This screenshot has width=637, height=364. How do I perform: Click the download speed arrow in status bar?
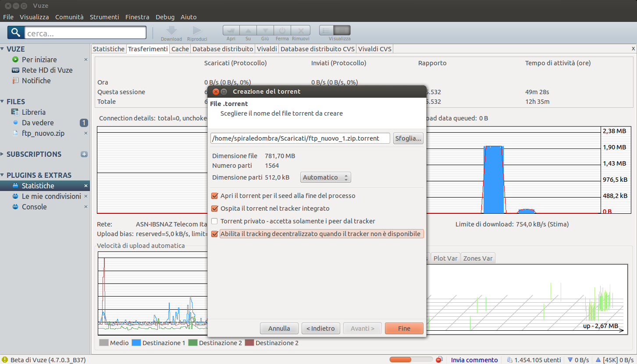click(570, 360)
